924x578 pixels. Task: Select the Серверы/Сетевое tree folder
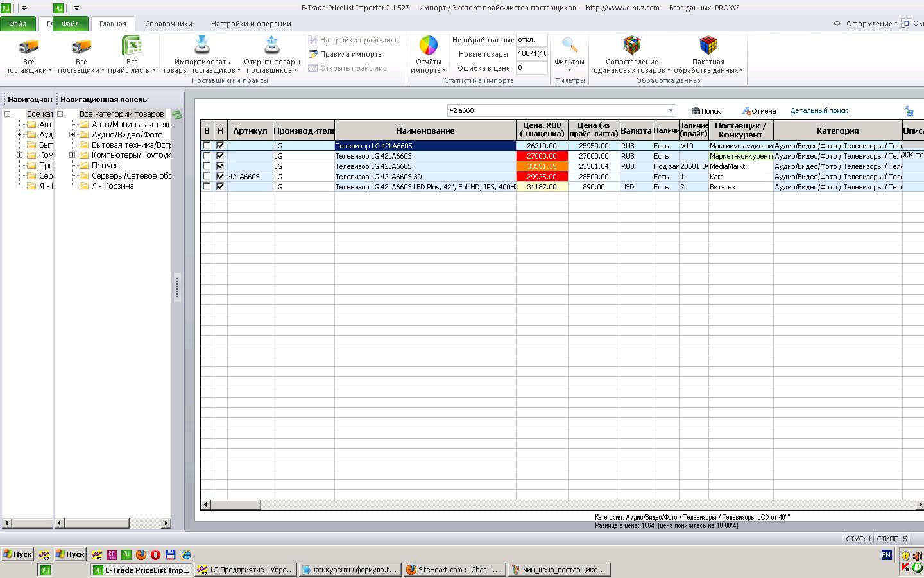click(132, 176)
